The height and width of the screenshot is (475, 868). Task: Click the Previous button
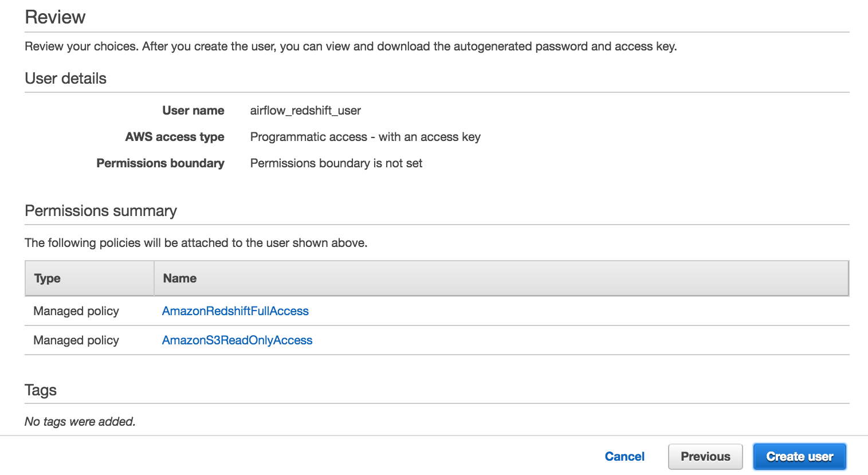click(x=705, y=456)
